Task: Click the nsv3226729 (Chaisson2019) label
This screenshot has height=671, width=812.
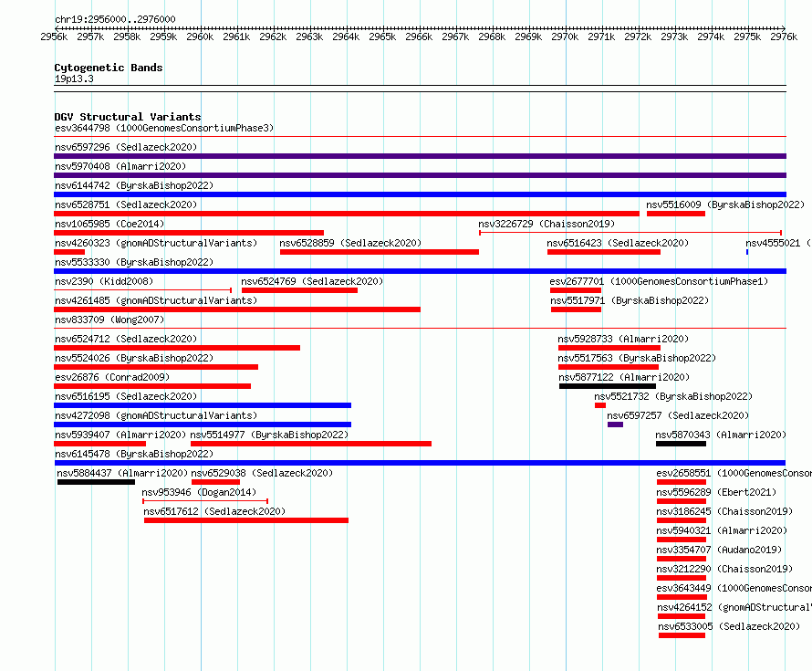Action: (547, 224)
